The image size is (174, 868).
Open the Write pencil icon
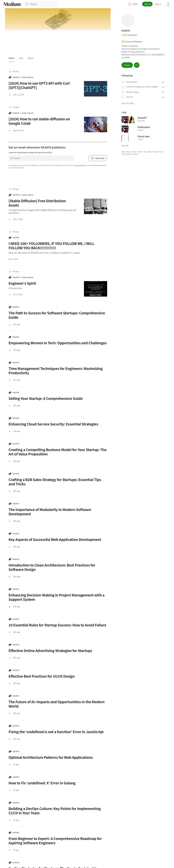click(129, 4)
